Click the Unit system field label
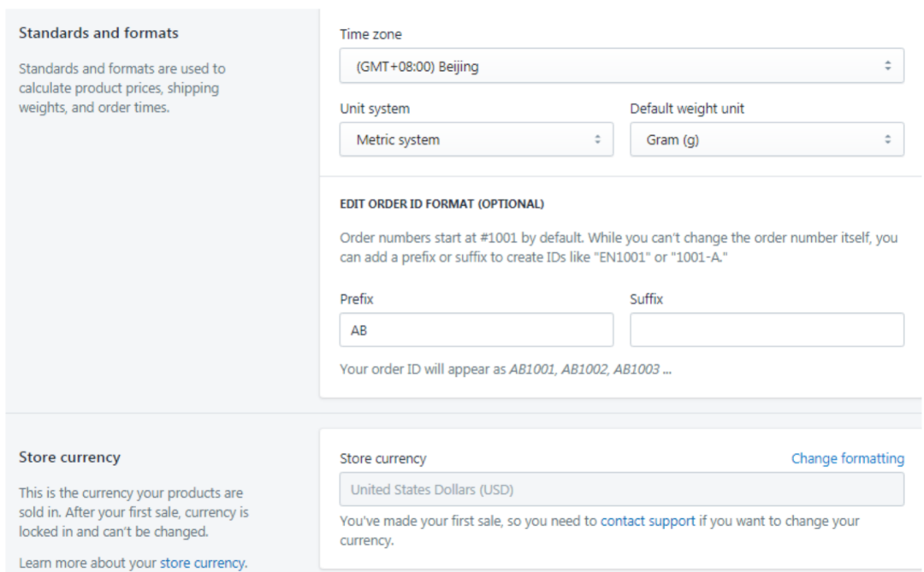The height and width of the screenshot is (572, 924). 375,109
